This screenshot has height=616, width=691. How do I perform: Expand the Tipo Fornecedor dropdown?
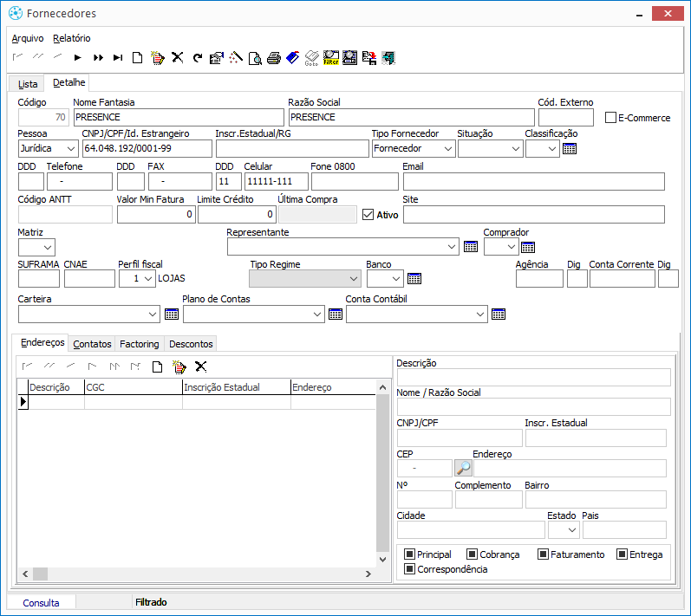pyautogui.click(x=447, y=149)
